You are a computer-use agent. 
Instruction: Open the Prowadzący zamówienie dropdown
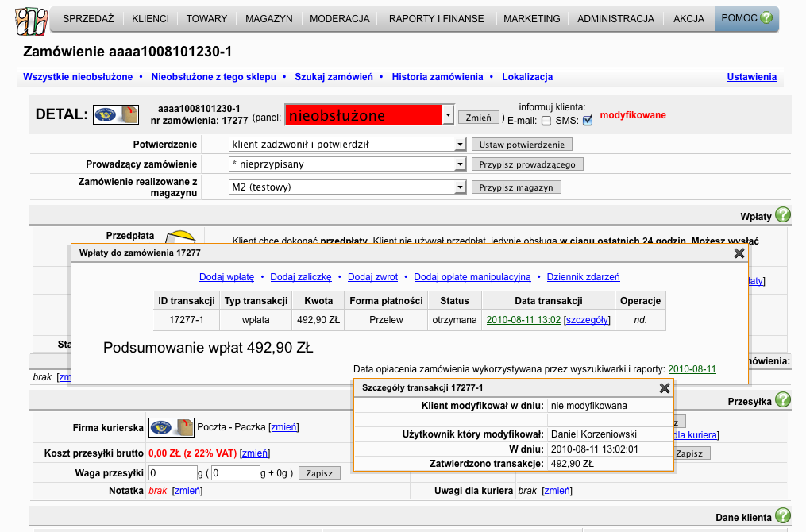tap(347, 164)
